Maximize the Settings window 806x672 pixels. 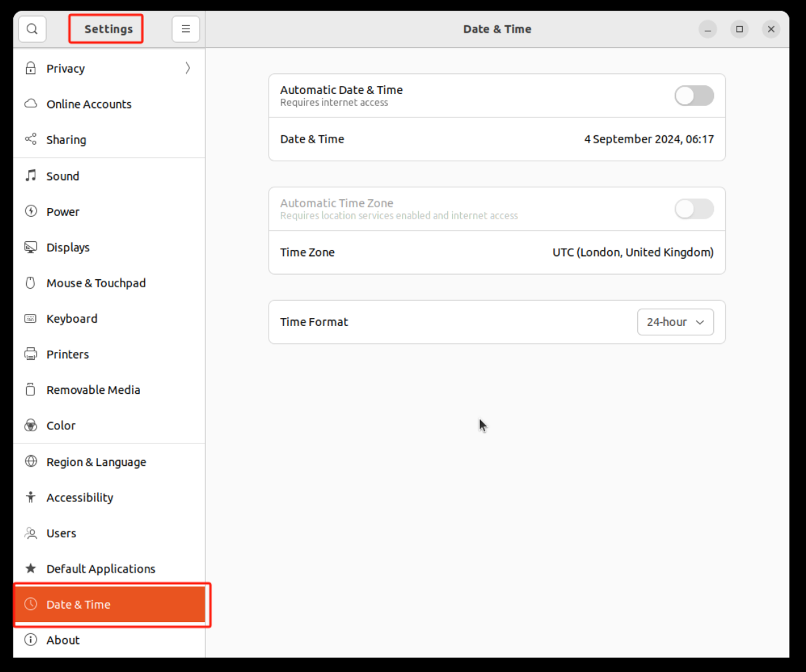coord(739,29)
